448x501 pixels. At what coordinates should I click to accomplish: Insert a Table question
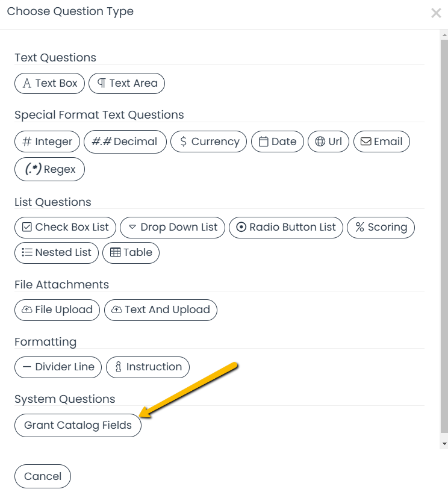point(131,252)
